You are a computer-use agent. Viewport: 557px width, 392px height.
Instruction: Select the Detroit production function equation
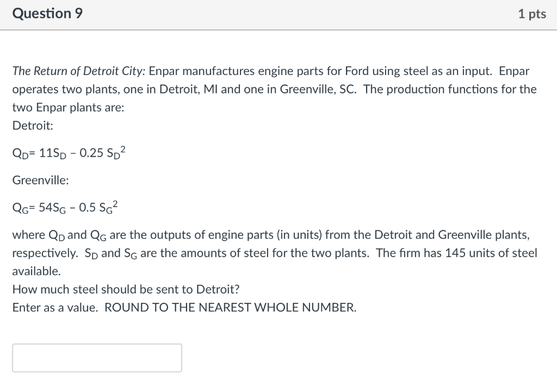tap(69, 152)
